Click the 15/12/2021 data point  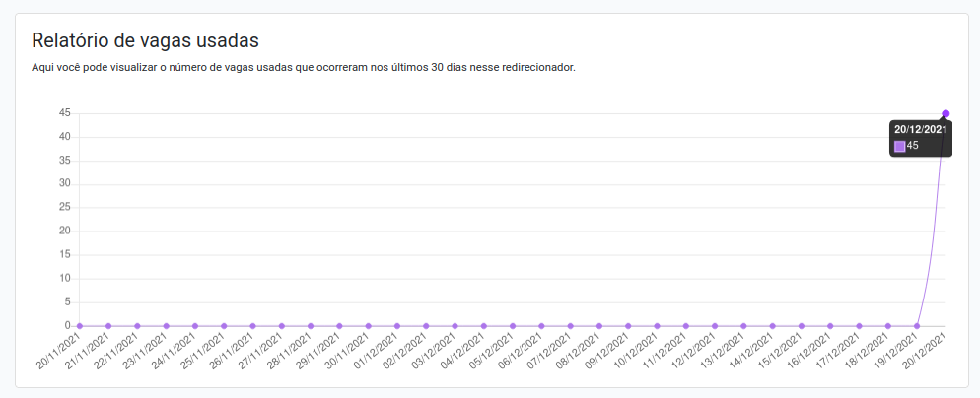[802, 325]
